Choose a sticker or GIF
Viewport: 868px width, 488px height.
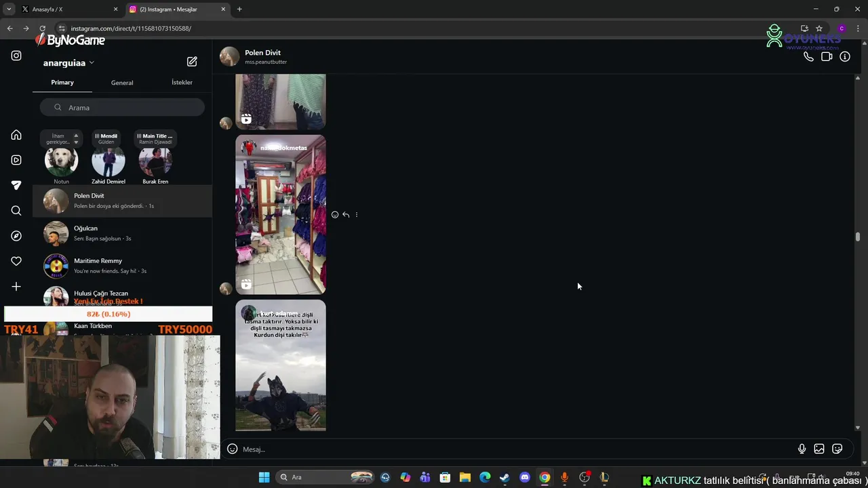coord(837,449)
